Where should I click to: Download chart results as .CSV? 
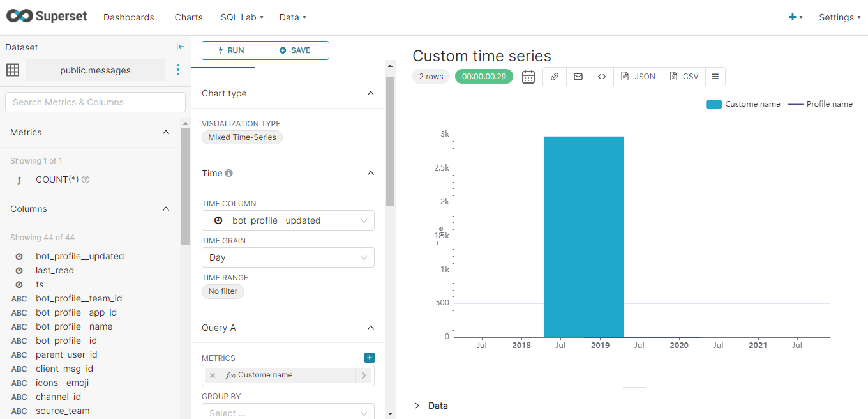click(x=684, y=76)
